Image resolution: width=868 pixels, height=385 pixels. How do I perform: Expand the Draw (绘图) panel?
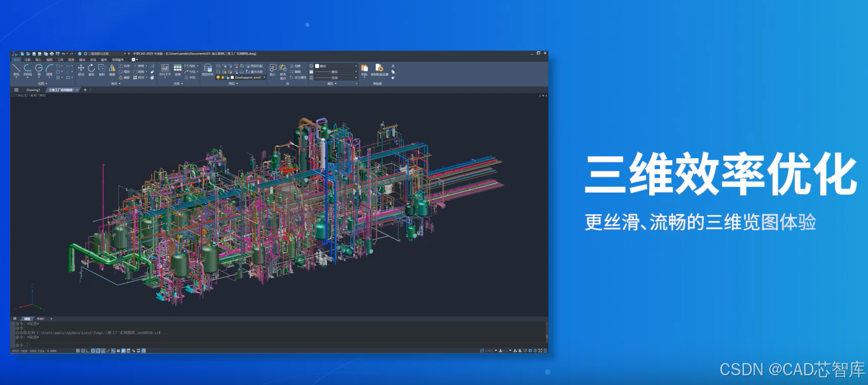[x=43, y=84]
